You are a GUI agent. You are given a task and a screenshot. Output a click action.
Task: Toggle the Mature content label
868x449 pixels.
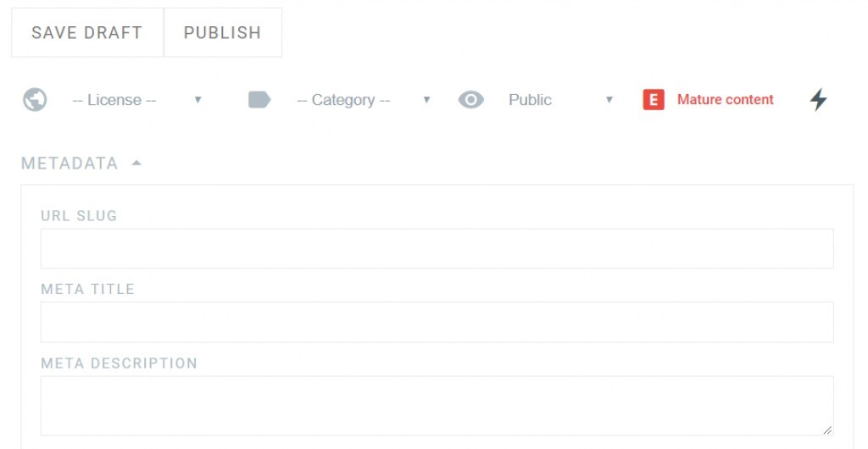click(x=725, y=100)
